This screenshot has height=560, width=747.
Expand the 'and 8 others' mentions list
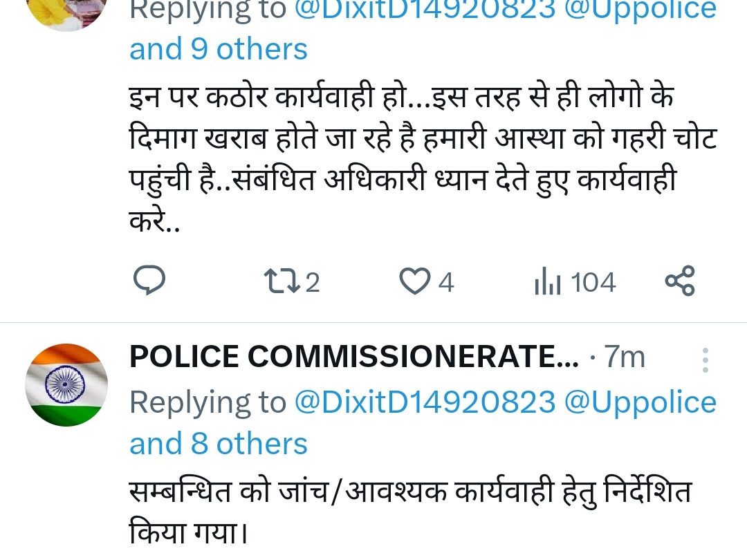click(219, 443)
